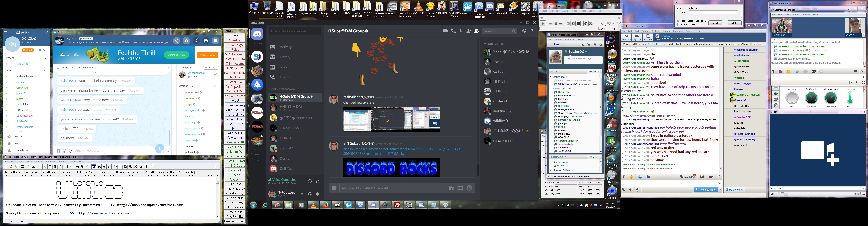868x226 pixels.
Task: Toggle microphone icon in Voice Room bottom bar
Action: tap(637, 190)
